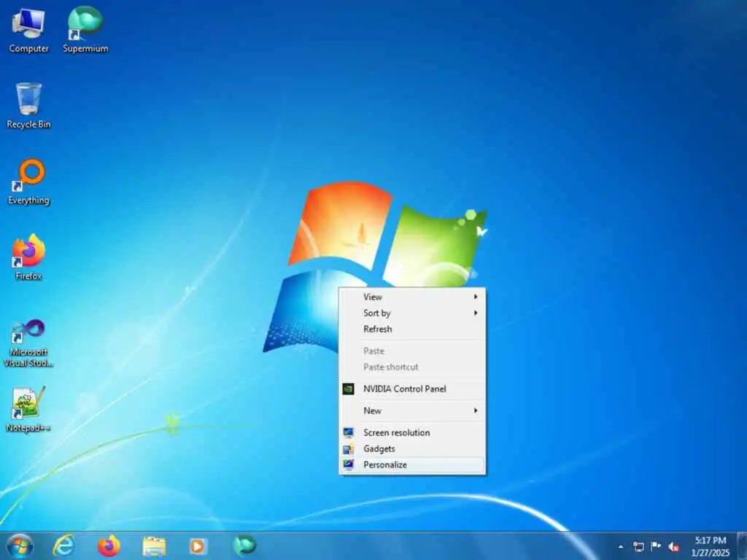747x560 pixels.
Task: Click the Screen resolution monitor icon
Action: coord(348,432)
